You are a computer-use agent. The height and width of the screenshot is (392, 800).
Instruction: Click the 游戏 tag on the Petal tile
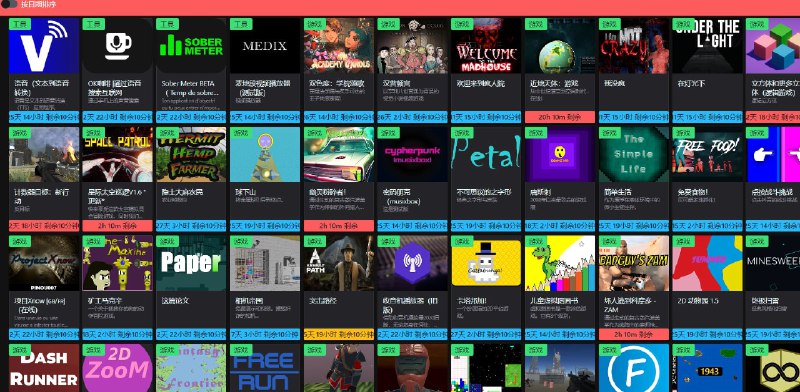pos(462,133)
